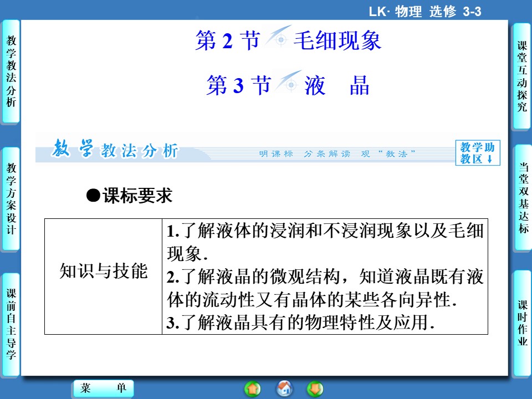Click the blue gradient header bar
The width and height of the screenshot is (532, 399).
266,9
